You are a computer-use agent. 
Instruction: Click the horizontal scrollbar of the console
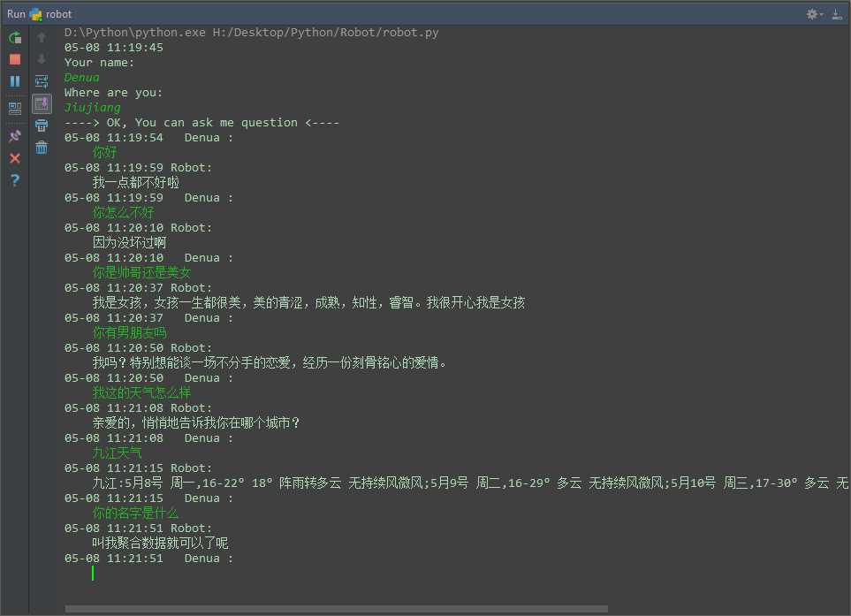(x=337, y=609)
